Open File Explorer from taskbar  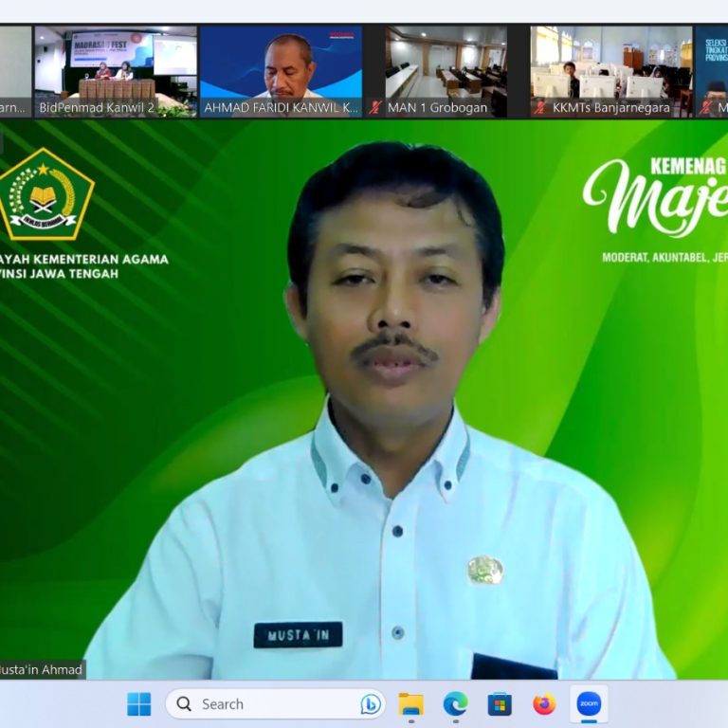410,704
